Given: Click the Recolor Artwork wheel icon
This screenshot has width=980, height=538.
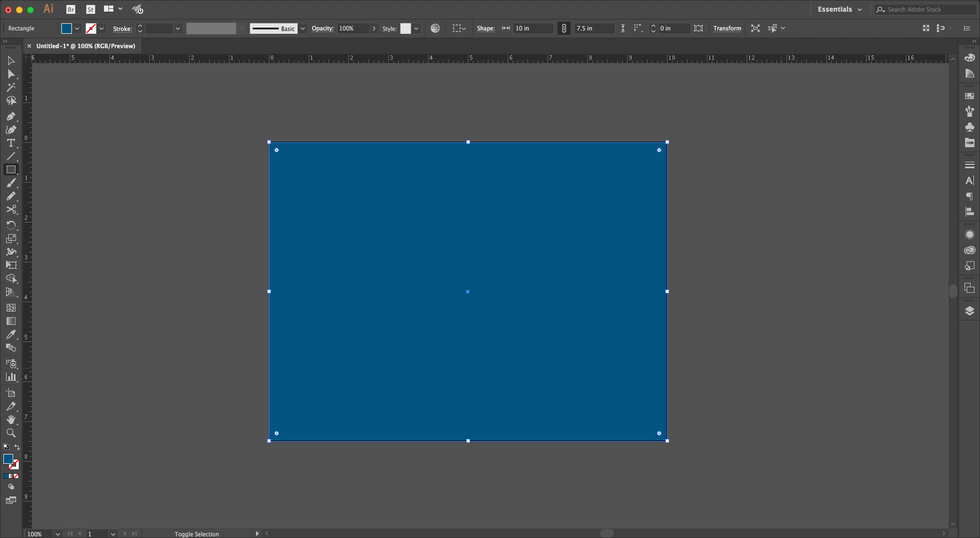Looking at the screenshot, I should click(x=435, y=28).
